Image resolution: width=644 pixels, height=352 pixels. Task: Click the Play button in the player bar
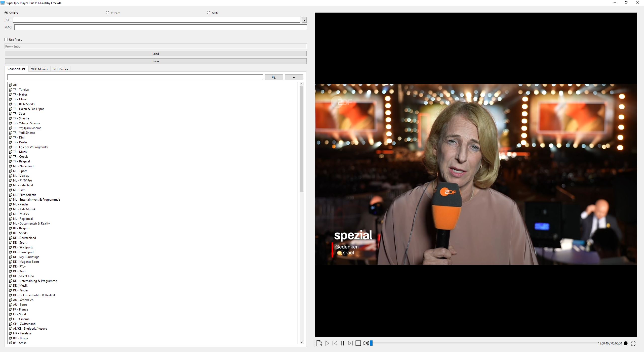[327, 343]
